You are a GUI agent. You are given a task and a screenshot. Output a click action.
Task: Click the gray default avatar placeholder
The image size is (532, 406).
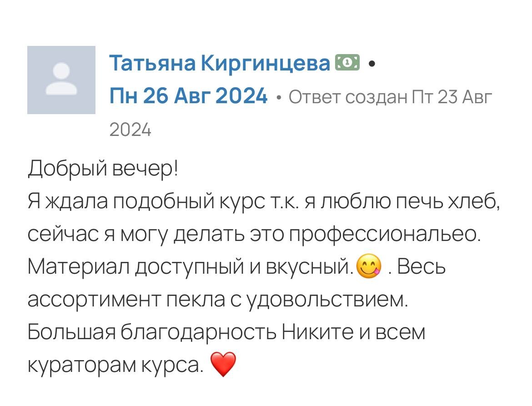[61, 80]
